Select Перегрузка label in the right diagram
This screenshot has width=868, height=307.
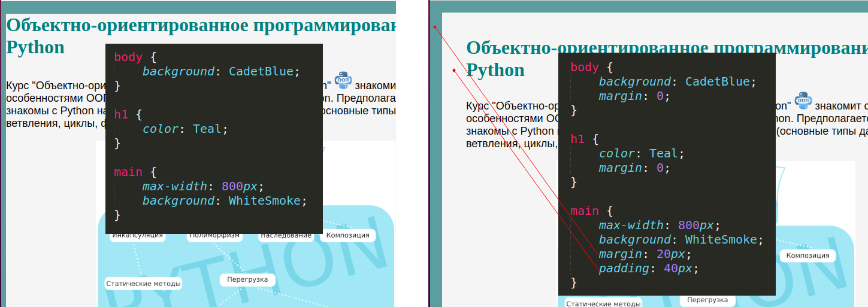pyautogui.click(x=707, y=300)
